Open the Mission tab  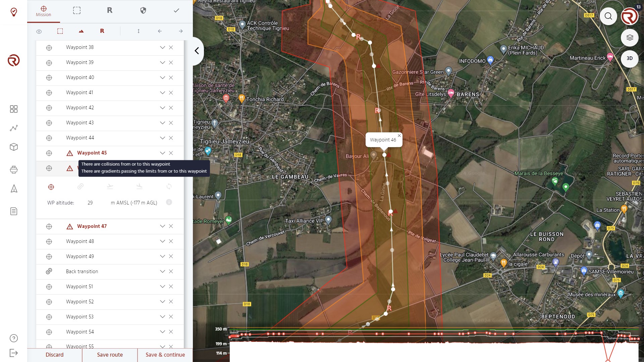pyautogui.click(x=44, y=11)
